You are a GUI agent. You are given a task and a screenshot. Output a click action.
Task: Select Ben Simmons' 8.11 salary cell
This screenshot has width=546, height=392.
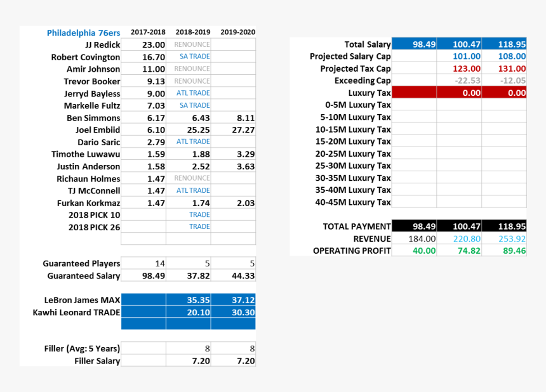[233, 117]
